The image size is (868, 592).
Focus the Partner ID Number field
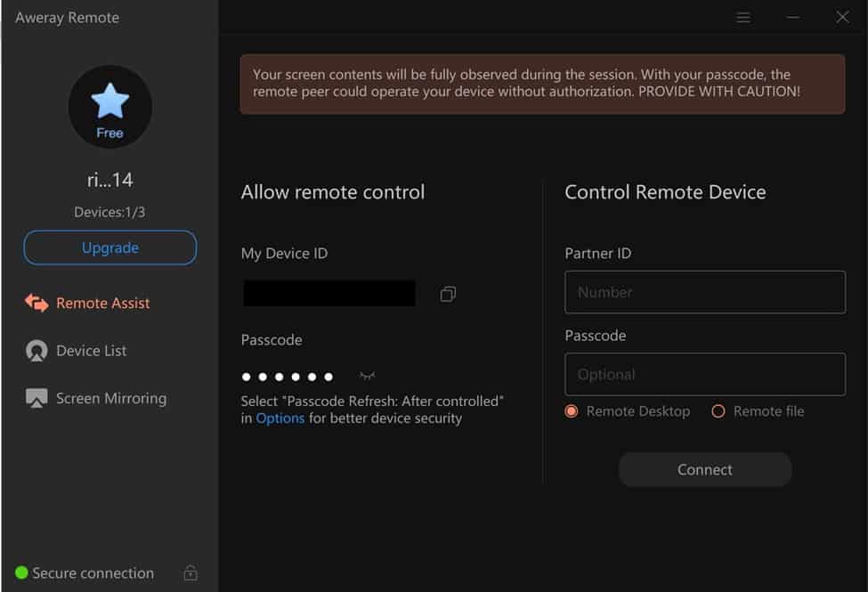705,292
